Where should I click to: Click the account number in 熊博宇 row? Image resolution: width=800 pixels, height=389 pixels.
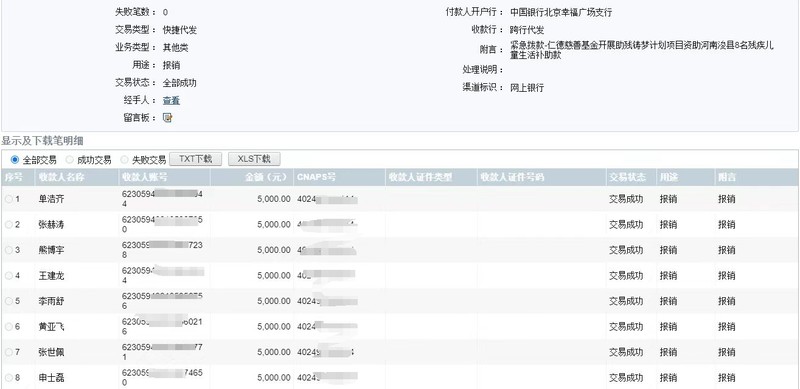(162, 250)
